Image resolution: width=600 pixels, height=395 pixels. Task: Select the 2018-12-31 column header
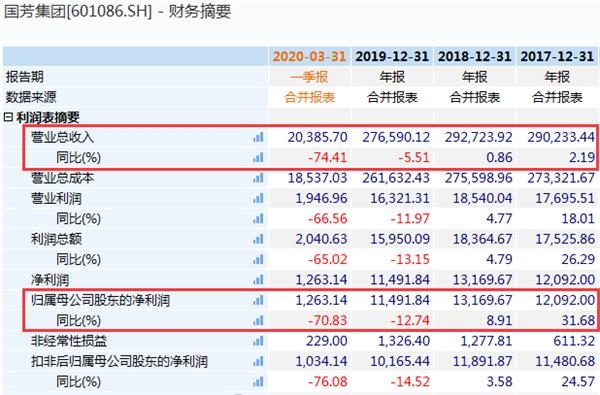(474, 57)
